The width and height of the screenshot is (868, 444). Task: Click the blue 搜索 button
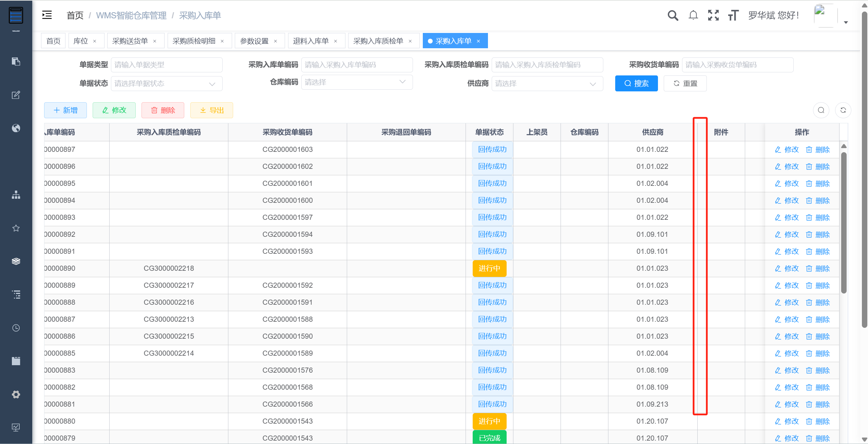[636, 84]
